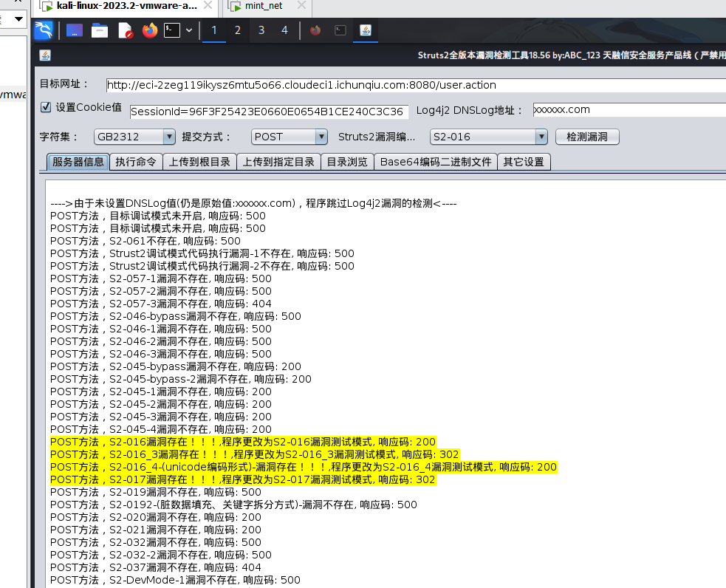Click the 检测漏洞 button
The height and width of the screenshot is (588, 726).
click(x=586, y=137)
